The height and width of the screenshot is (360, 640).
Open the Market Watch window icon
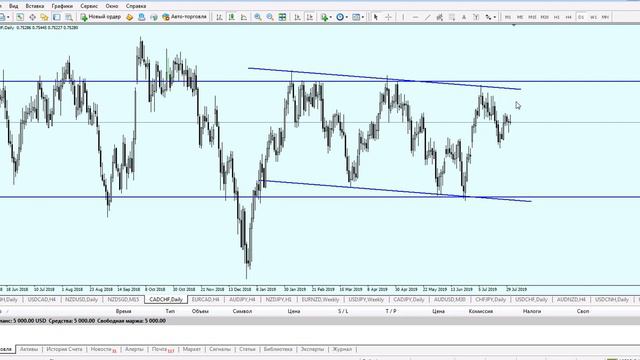20,17
